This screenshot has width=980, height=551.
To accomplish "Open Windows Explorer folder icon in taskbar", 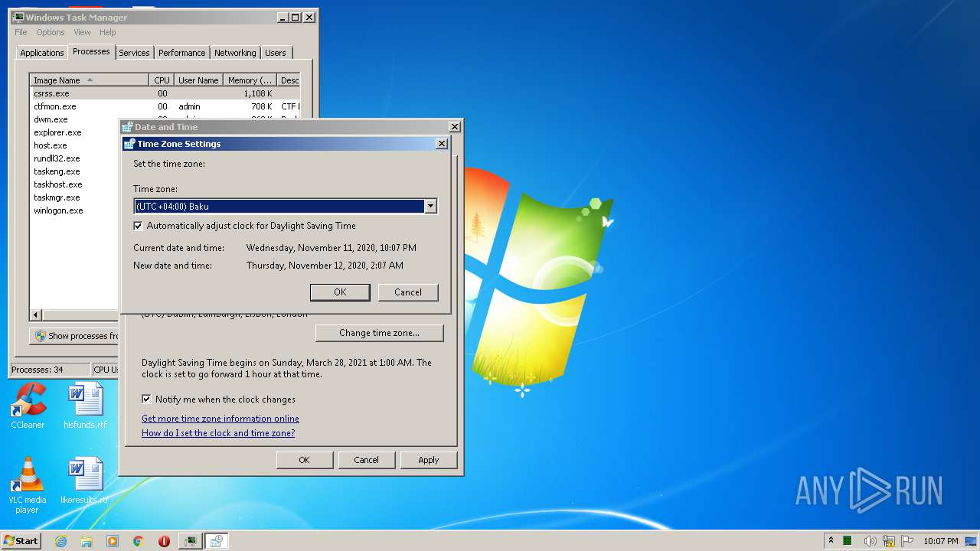I will point(87,541).
